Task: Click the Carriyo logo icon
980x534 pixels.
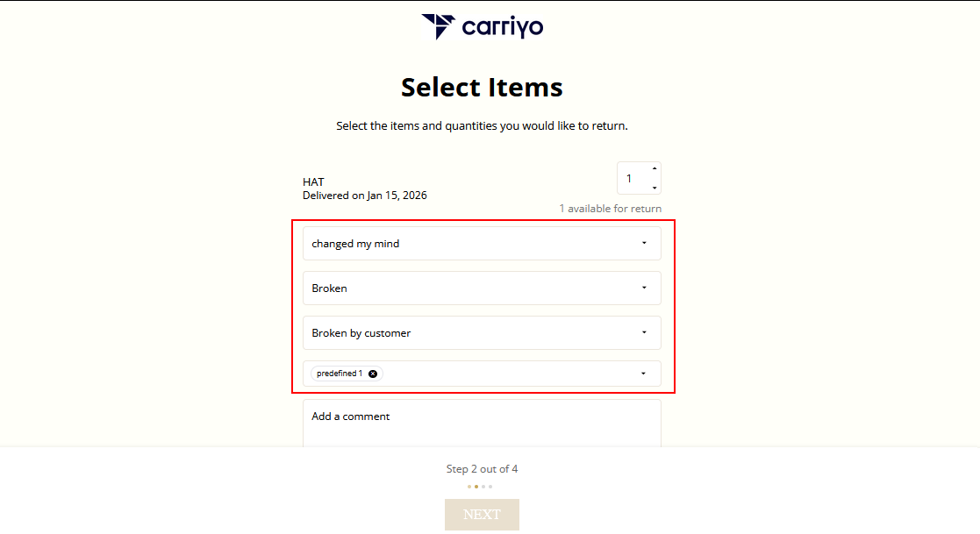Action: [439, 26]
